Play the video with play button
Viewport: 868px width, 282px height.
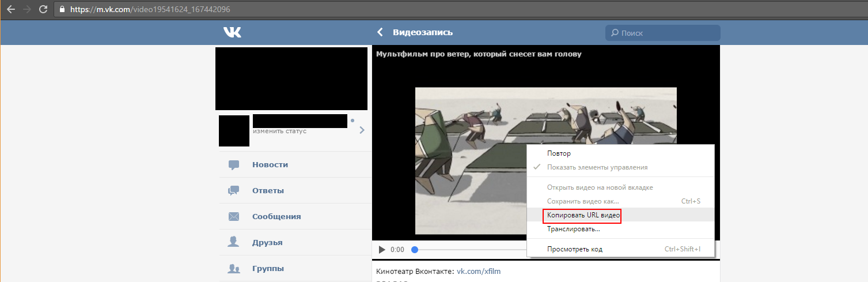381,250
